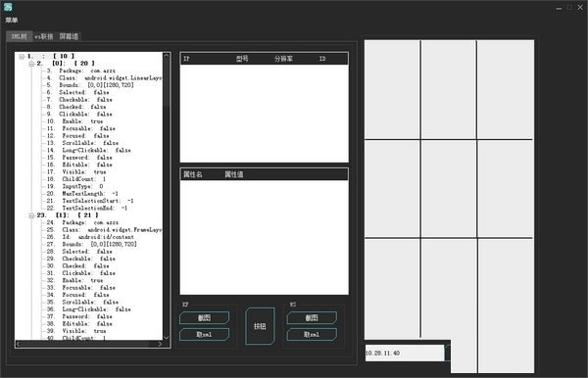Collapse root tree node 1
The image size is (588, 378).
coord(22,57)
